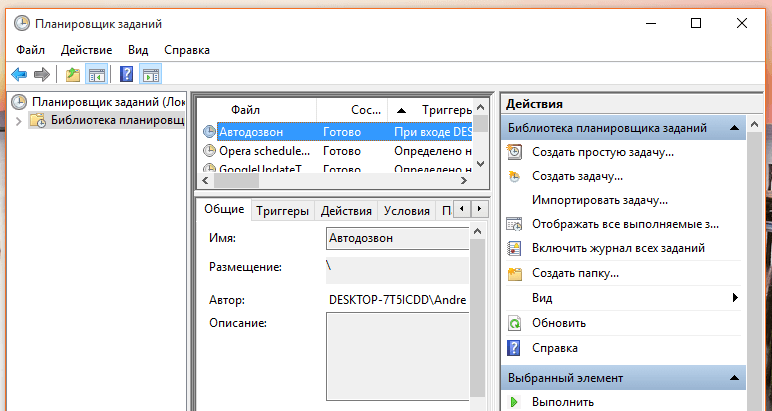Click the Forward arrow toolbar icon
The height and width of the screenshot is (411, 772).
42,74
